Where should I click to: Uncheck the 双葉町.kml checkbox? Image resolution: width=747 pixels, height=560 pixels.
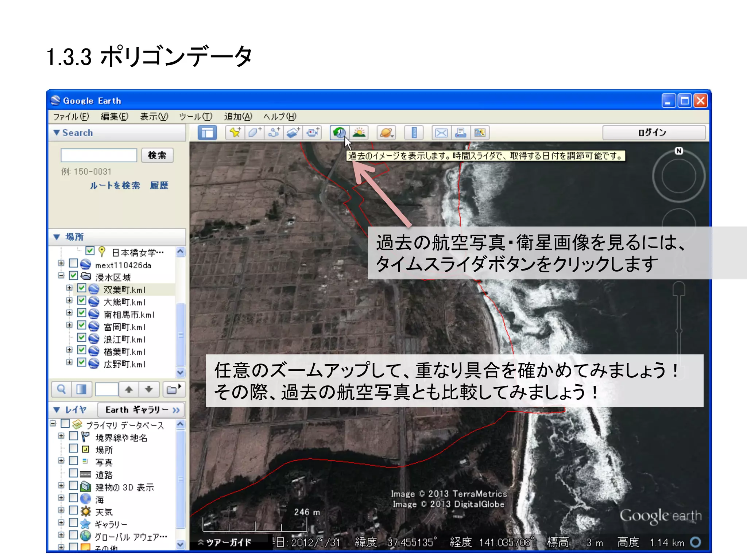[x=82, y=288]
